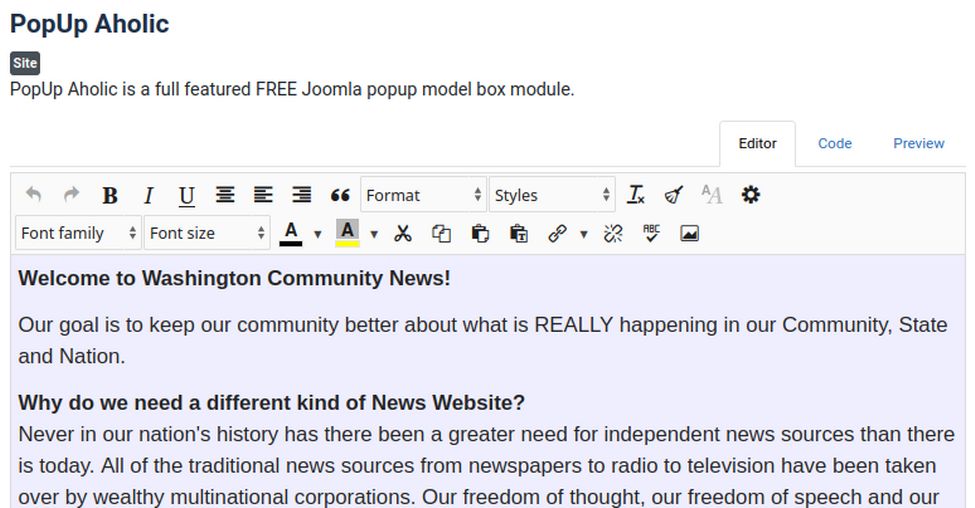The image size is (975, 508).
Task: Toggle bold formatting
Action: point(110,195)
